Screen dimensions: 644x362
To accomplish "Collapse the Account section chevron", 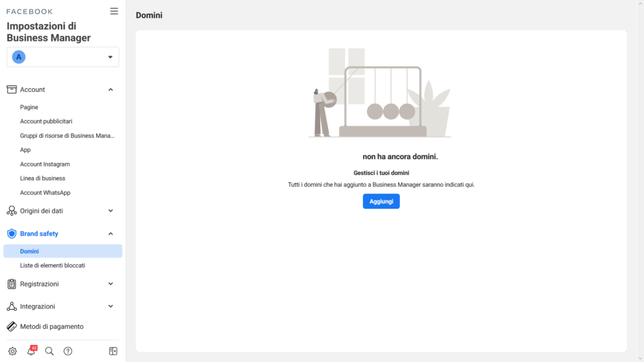I will tap(111, 89).
